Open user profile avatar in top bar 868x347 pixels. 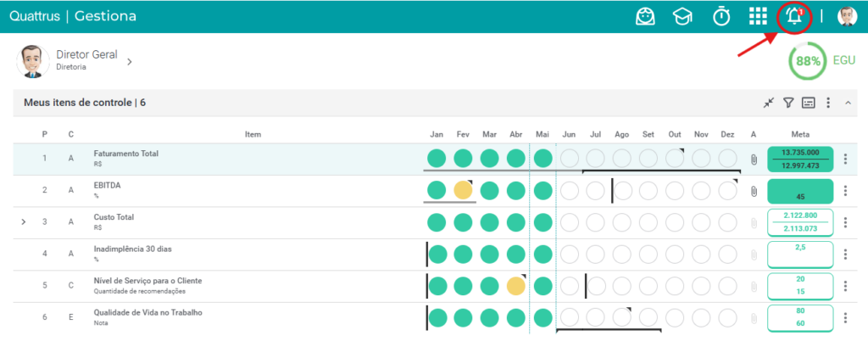pyautogui.click(x=847, y=17)
